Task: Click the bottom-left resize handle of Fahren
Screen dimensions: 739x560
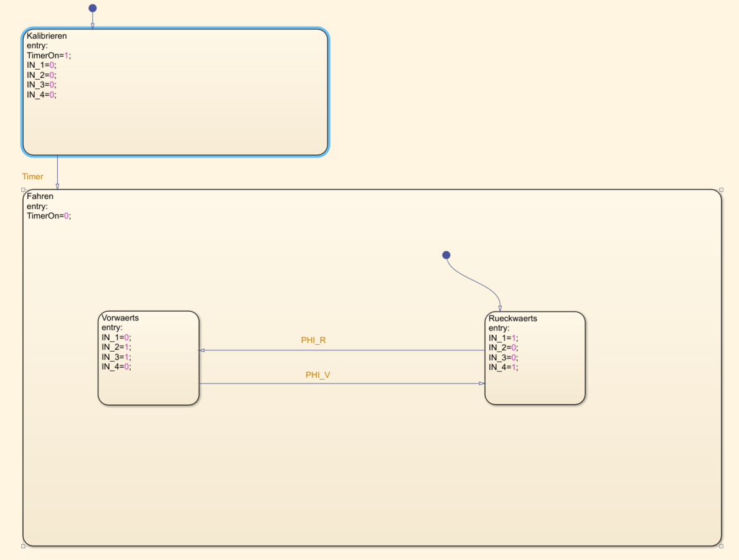Action: coord(24,546)
